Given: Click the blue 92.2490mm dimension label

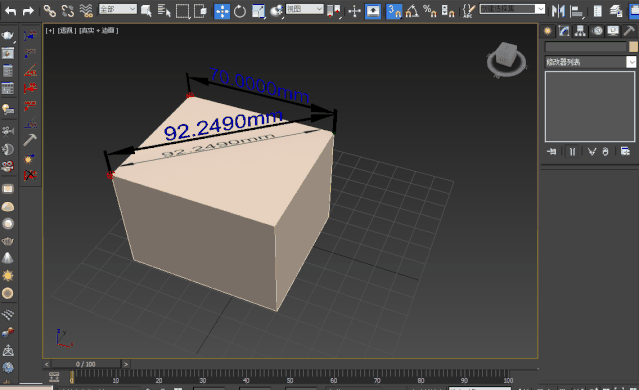Looking at the screenshot, I should (223, 126).
